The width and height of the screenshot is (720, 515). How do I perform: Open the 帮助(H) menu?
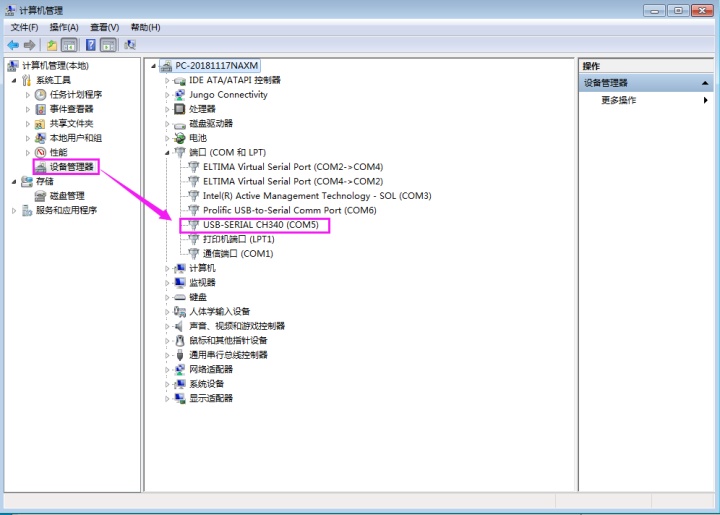[x=146, y=28]
